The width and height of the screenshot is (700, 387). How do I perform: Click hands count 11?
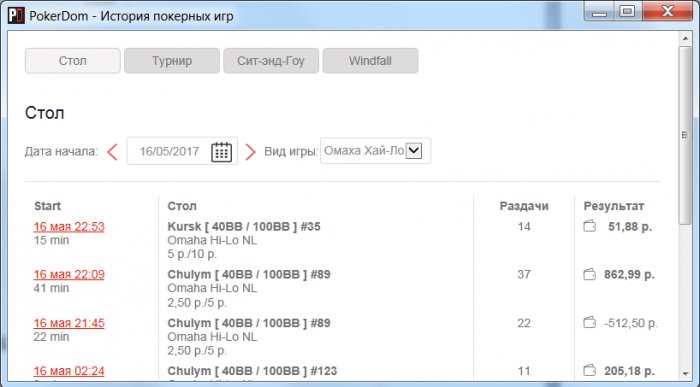(x=524, y=371)
